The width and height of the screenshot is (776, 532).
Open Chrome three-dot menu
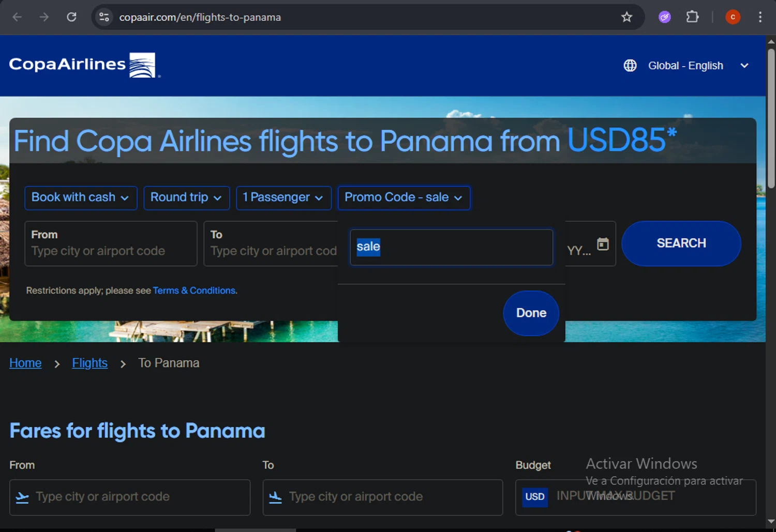click(x=760, y=17)
